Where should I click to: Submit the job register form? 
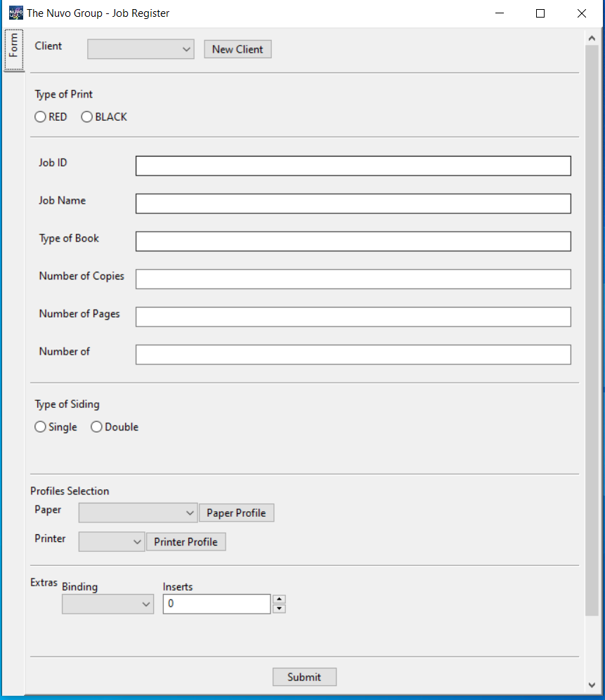(304, 677)
